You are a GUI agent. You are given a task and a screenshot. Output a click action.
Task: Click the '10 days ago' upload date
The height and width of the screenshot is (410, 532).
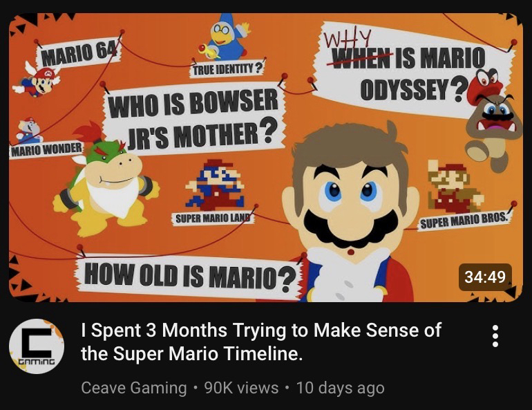[x=339, y=387]
